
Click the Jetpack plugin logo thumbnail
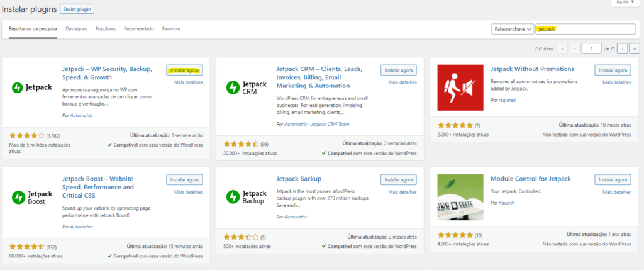(31, 87)
